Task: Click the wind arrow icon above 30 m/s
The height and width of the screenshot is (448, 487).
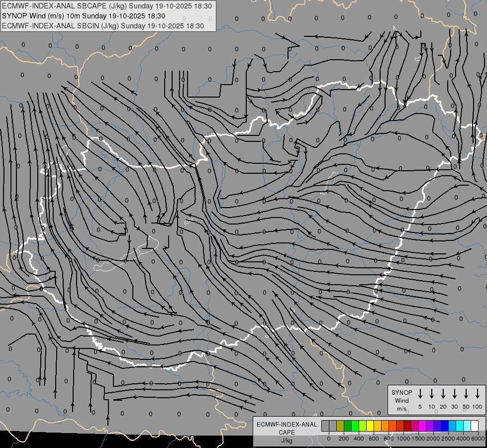Action: coord(454,394)
